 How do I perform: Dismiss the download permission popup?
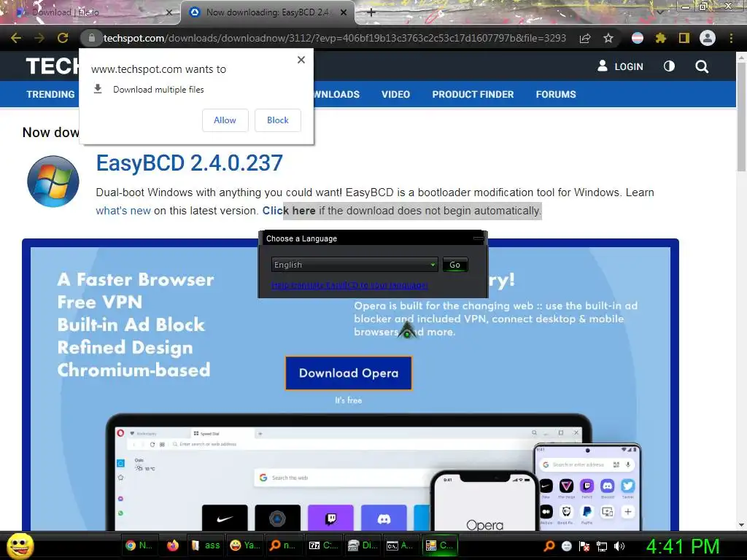pos(301,60)
